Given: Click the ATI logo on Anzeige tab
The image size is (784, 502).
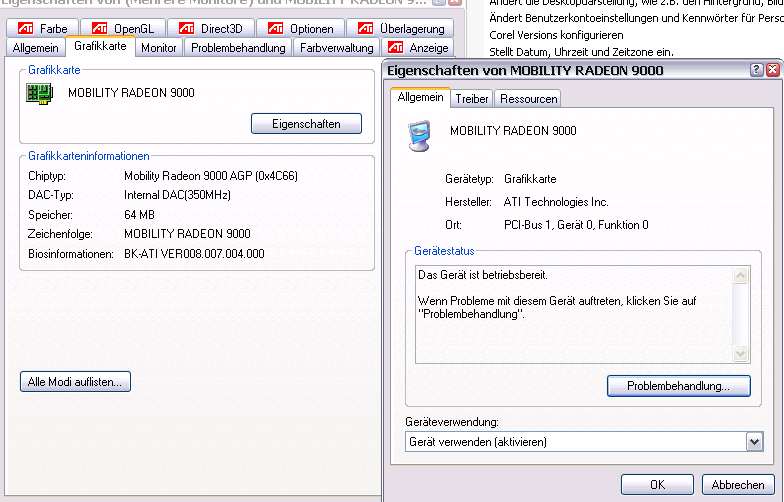Looking at the screenshot, I should [396, 48].
